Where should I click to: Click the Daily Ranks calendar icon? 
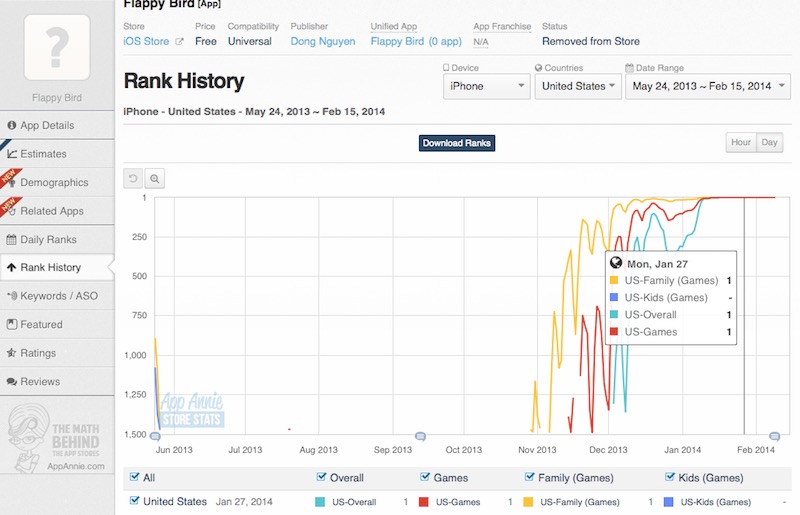(11, 239)
